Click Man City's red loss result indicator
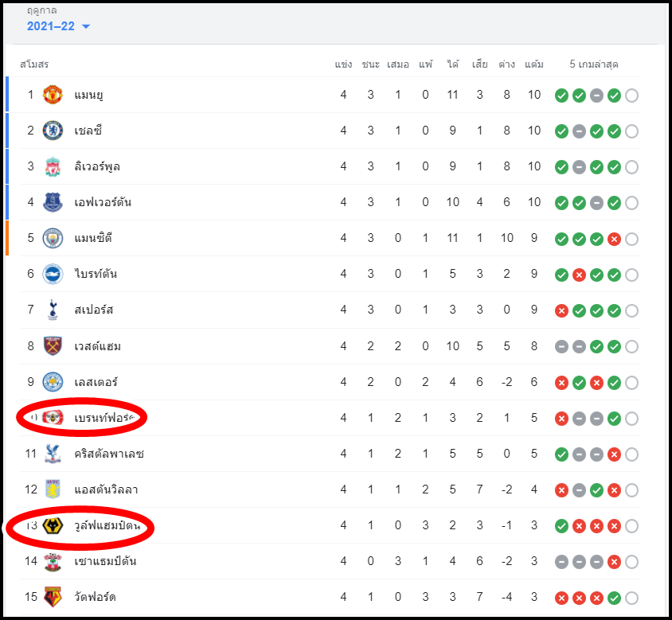The width and height of the screenshot is (672, 620). coord(614,239)
